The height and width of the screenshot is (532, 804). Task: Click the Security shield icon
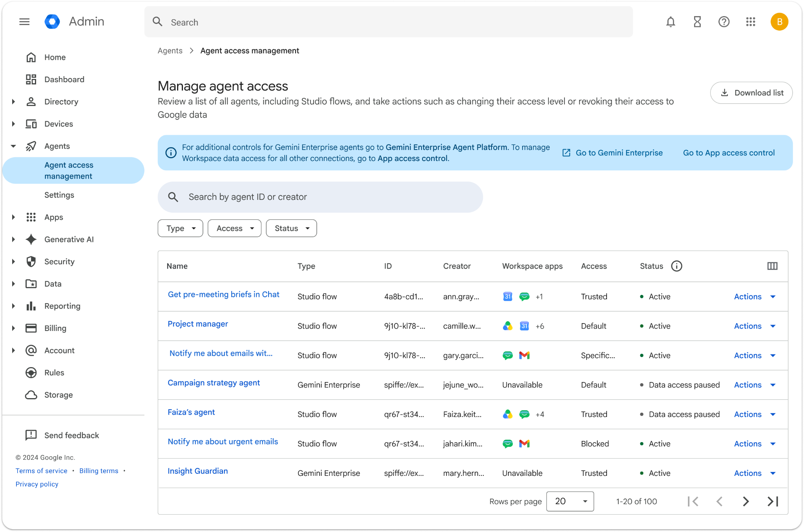[x=31, y=261]
